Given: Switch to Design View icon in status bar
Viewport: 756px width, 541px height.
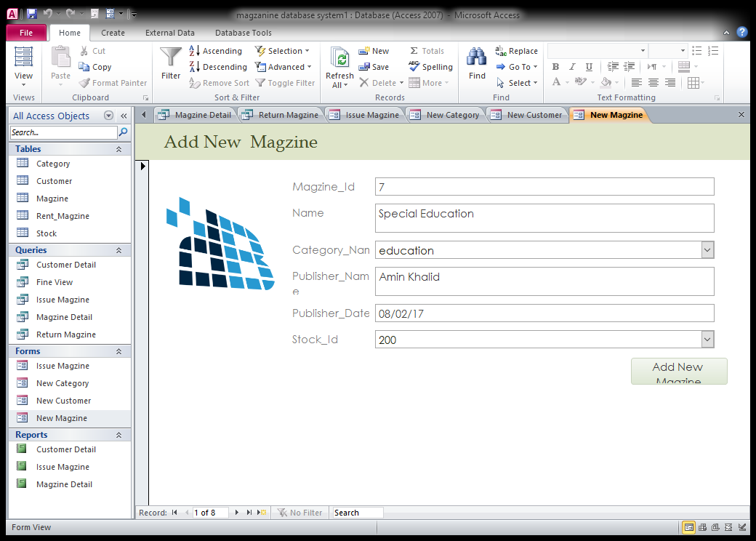Looking at the screenshot, I should [742, 527].
